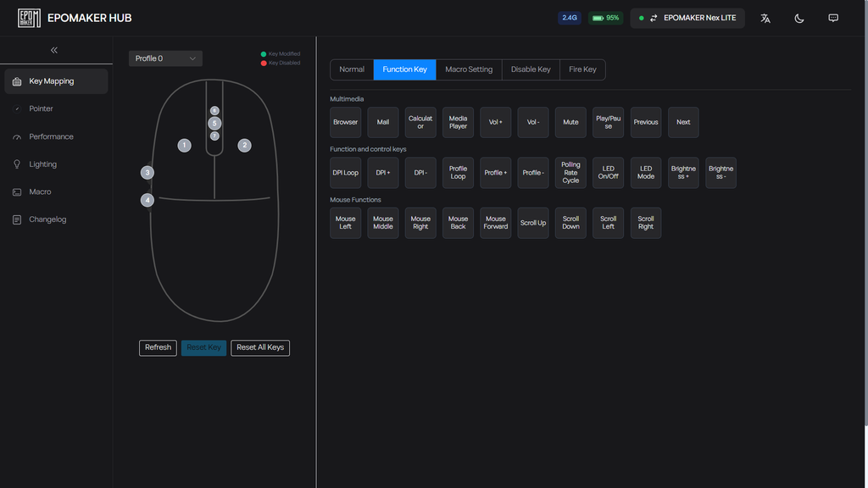Collapse the sidebar with double chevron icon
The height and width of the screenshot is (488, 868).
54,50
